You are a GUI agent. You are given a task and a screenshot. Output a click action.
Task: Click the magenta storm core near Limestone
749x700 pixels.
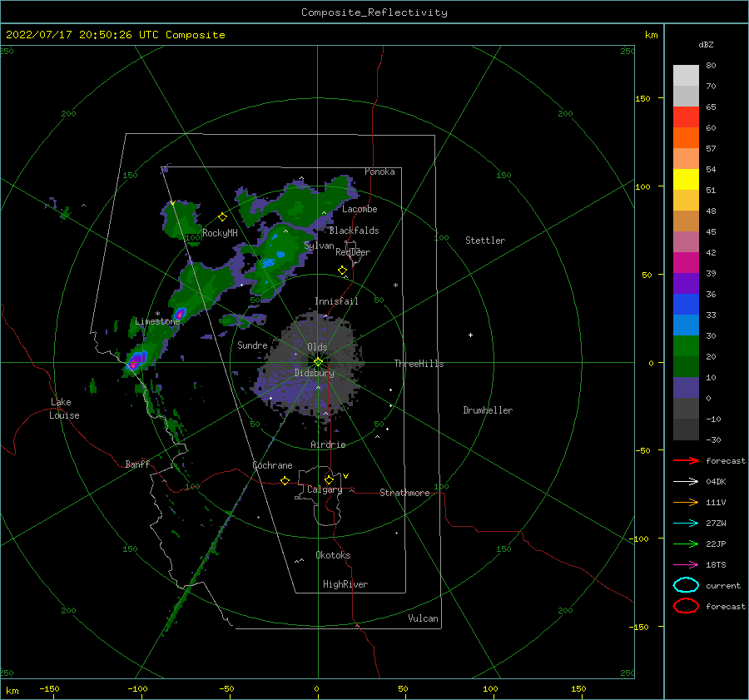[x=180, y=314]
